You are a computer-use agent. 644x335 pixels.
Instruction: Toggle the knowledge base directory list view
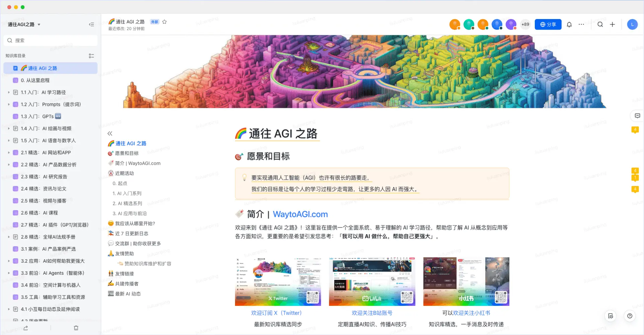pyautogui.click(x=91, y=56)
